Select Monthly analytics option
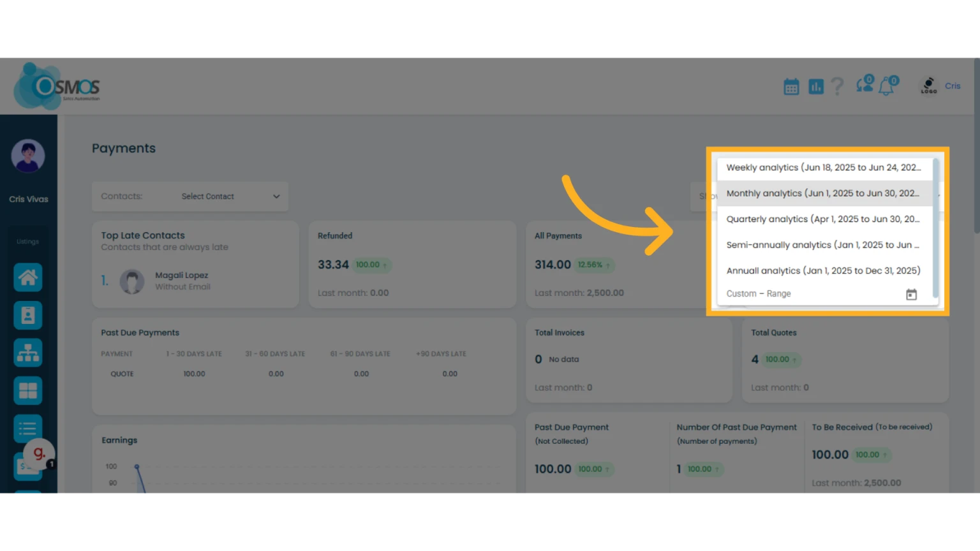 pyautogui.click(x=824, y=193)
